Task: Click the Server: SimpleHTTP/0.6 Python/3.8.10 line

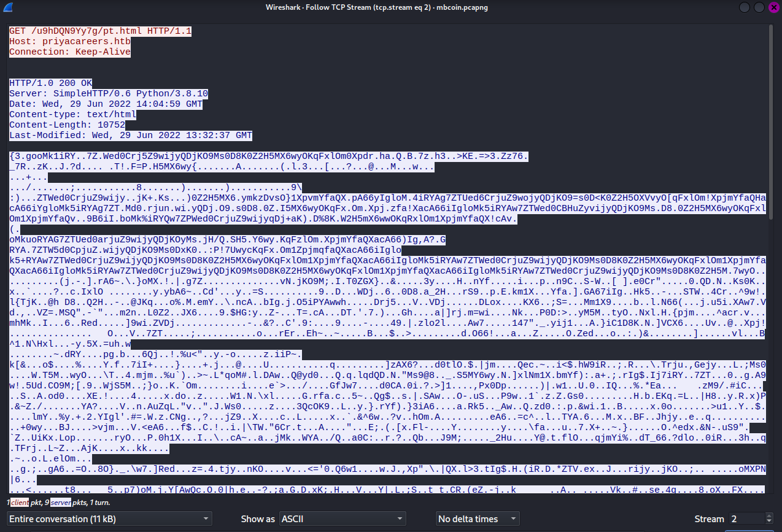Action: pos(109,93)
